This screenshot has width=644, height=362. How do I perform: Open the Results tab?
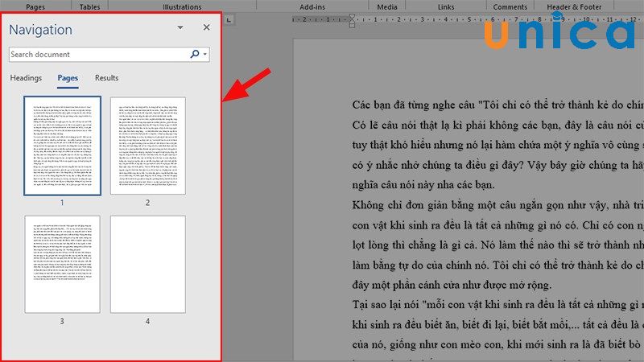[106, 78]
